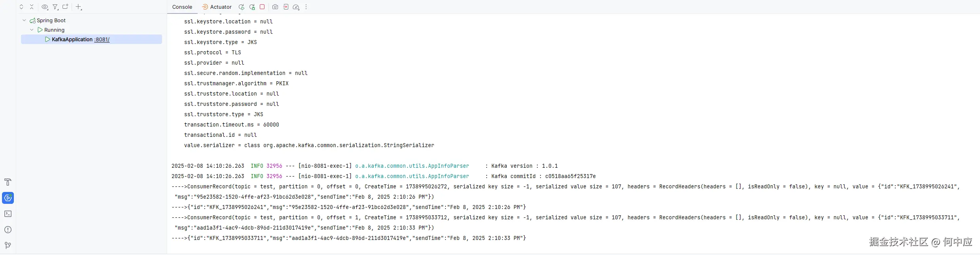Click the Open in New Tab icon

(x=66, y=7)
